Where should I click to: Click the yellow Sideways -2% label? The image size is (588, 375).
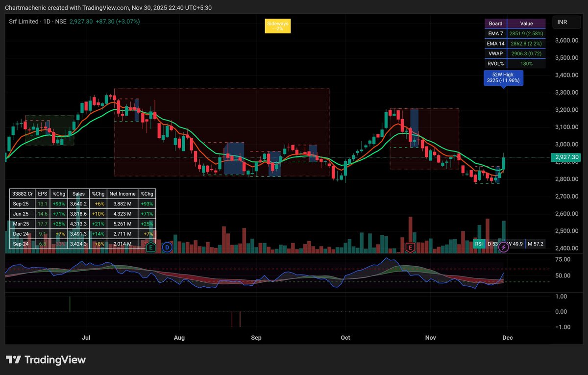pyautogui.click(x=278, y=26)
